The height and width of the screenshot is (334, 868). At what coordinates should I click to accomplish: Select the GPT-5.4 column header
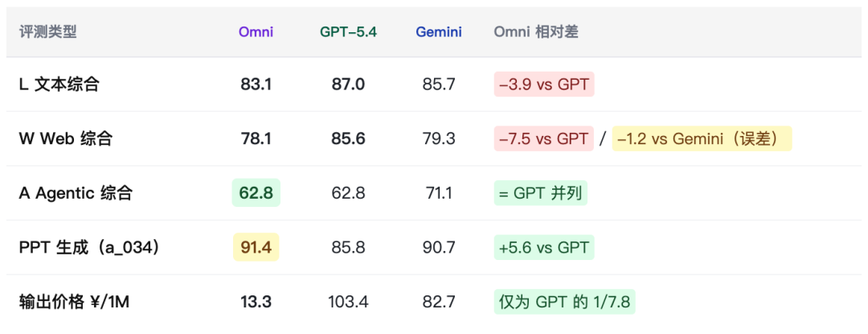348,32
